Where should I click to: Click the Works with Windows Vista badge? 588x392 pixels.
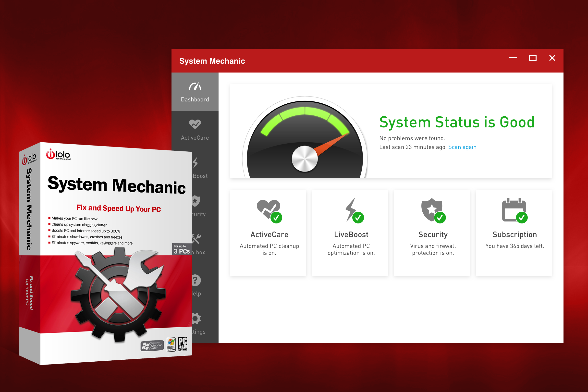coord(152,346)
